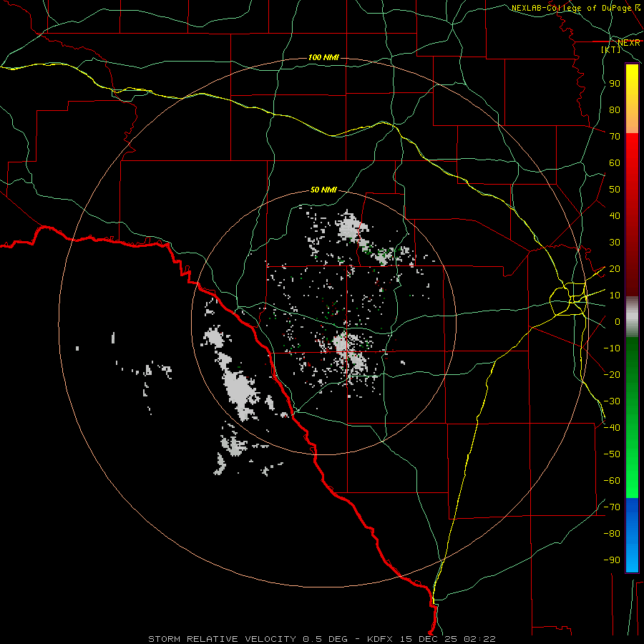
Task: Click the -80 value on velocity scale
Action: tap(612, 534)
